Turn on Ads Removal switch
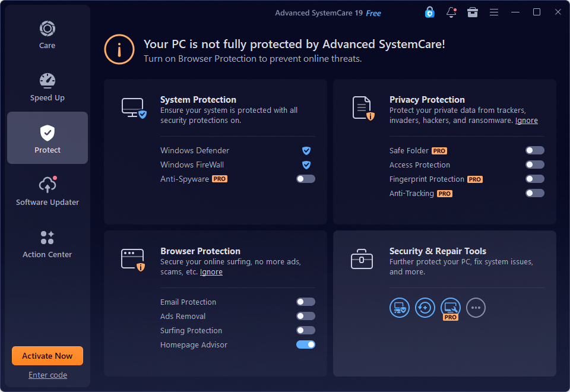Image resolution: width=570 pixels, height=392 pixels. (306, 316)
